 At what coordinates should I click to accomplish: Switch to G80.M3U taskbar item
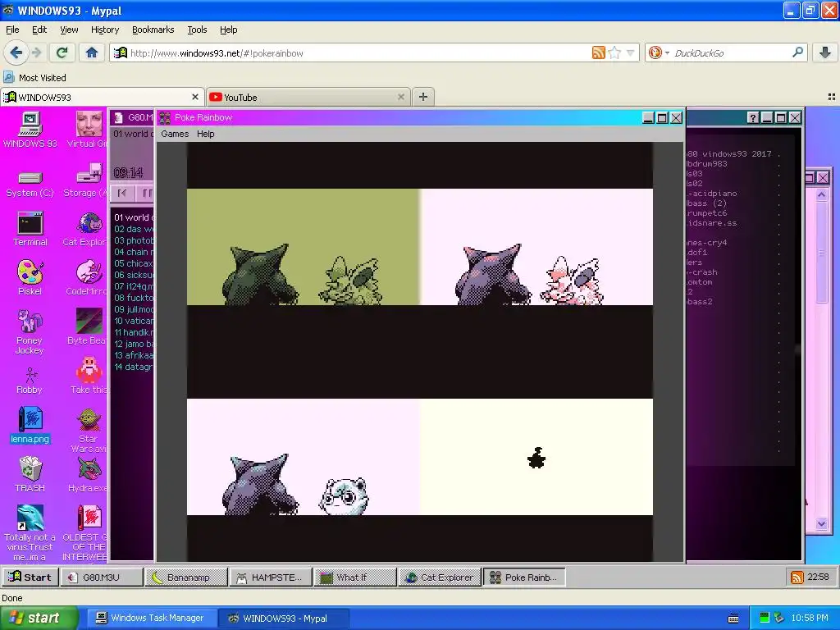pos(102,577)
